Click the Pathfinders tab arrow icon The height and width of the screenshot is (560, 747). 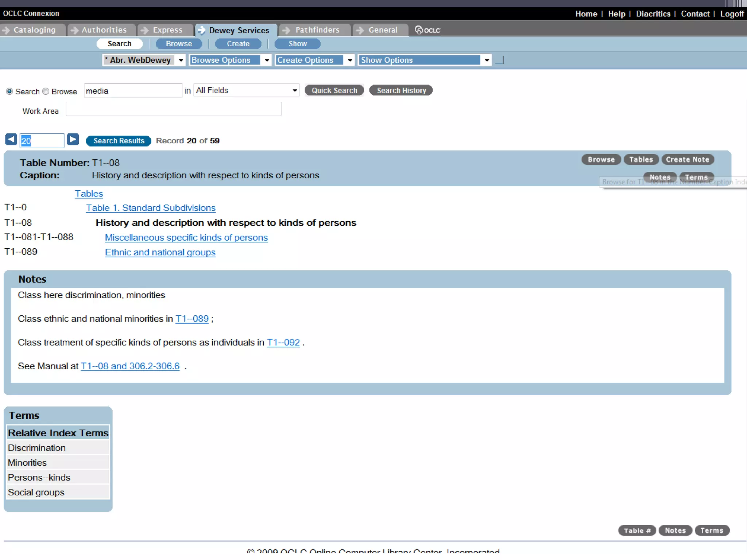tap(287, 30)
